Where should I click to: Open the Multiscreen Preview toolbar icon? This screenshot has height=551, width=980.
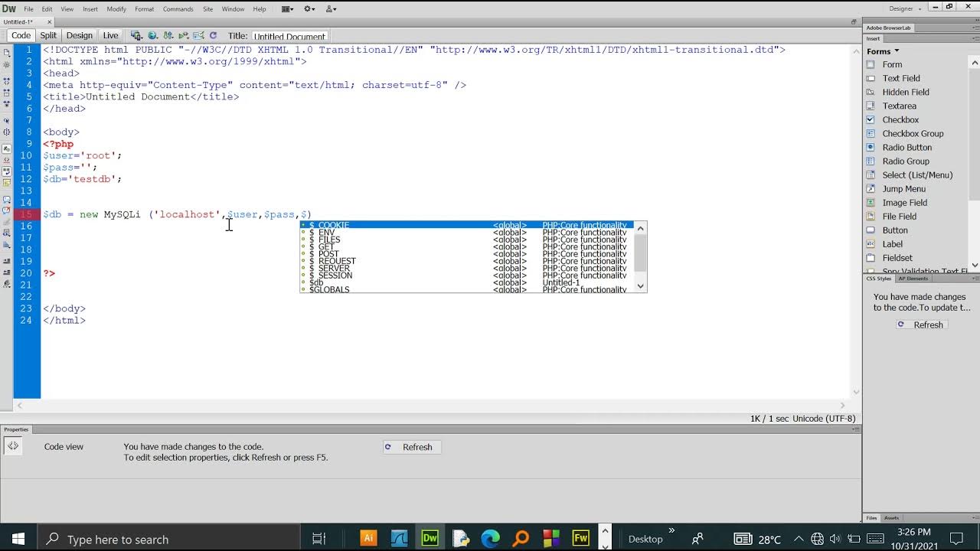coord(136,35)
